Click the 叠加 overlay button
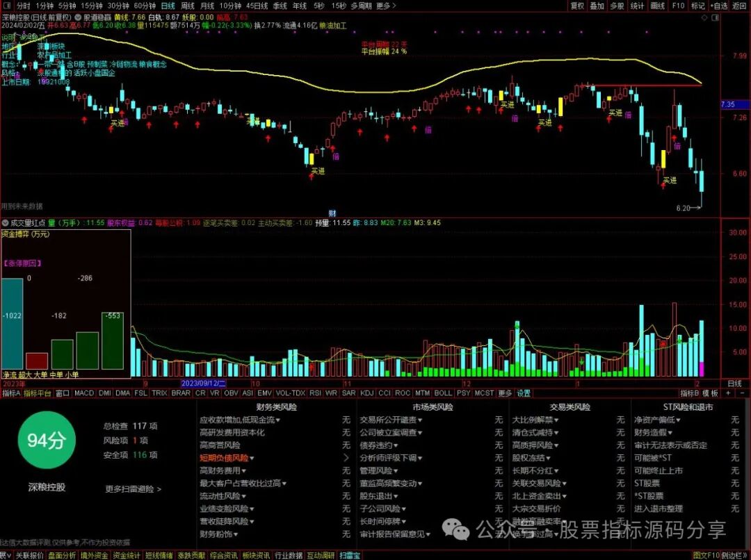This screenshot has height=560, width=751. pos(597,6)
